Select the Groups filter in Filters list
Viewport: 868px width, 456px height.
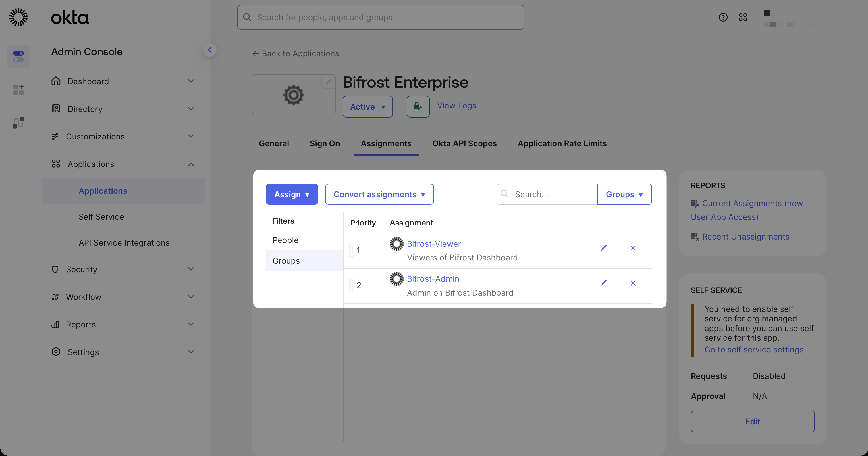click(x=304, y=261)
